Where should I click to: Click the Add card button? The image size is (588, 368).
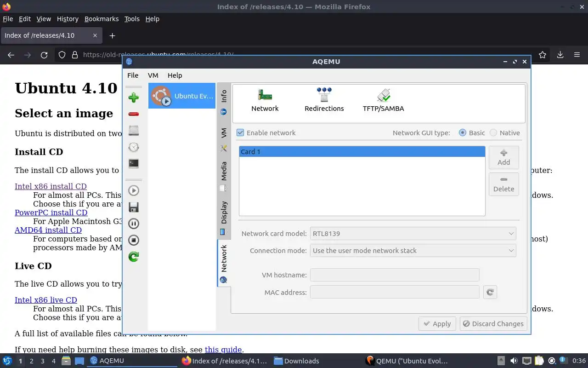504,158
